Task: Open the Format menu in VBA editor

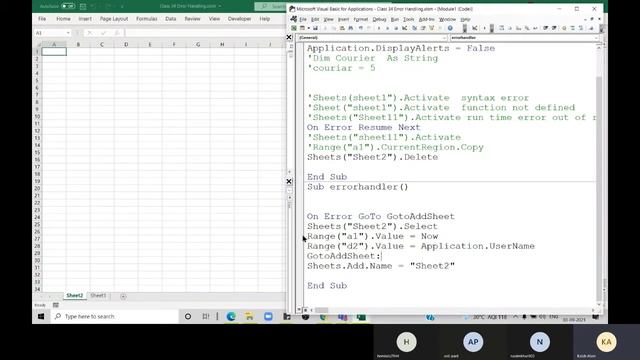Action: tap(361, 19)
